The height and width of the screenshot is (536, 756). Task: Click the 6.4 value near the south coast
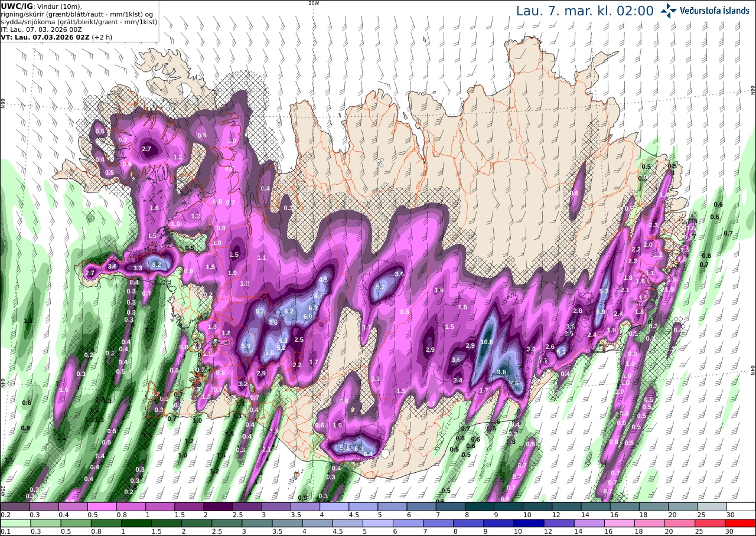[x=368, y=454]
